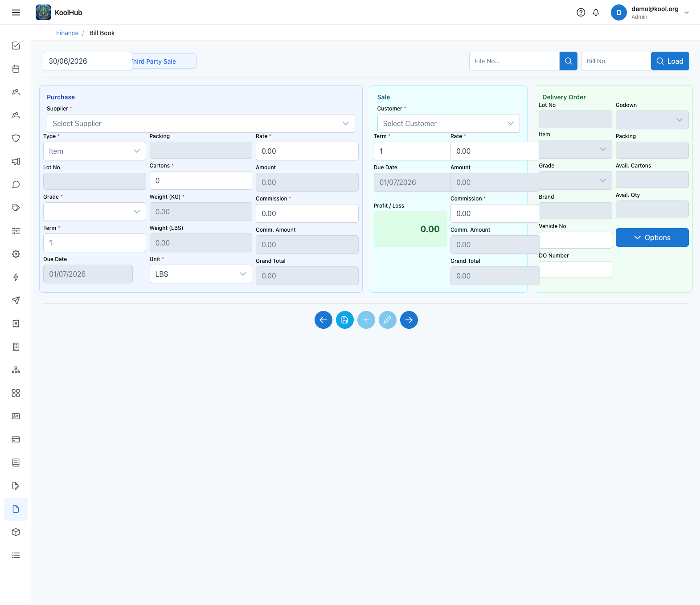Click the KoolHub logo

pyautogui.click(x=44, y=12)
